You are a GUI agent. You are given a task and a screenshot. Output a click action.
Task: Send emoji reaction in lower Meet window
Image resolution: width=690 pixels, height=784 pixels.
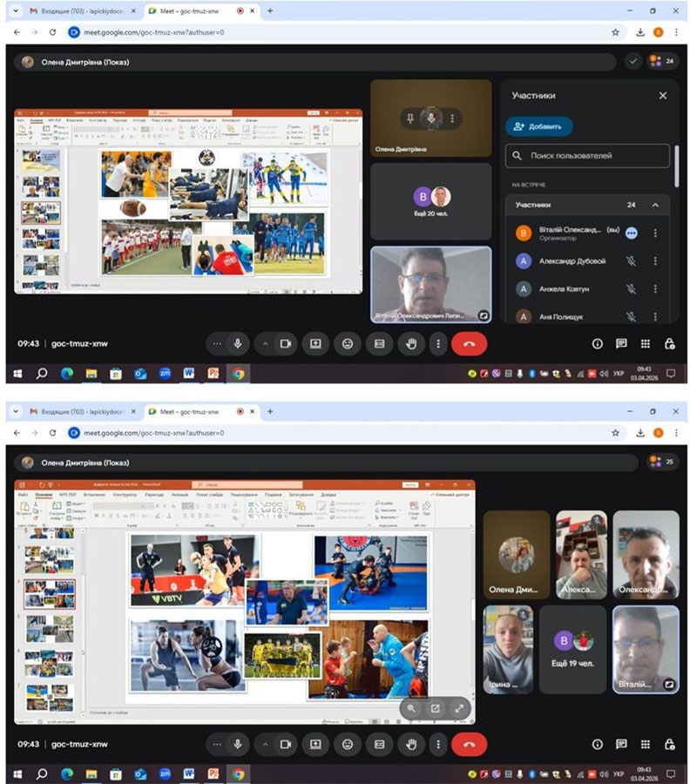(x=348, y=744)
